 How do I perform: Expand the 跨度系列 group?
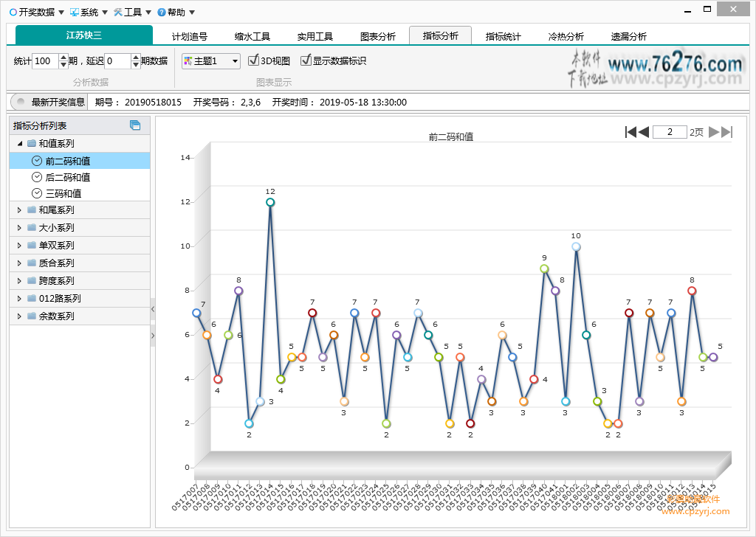19,281
